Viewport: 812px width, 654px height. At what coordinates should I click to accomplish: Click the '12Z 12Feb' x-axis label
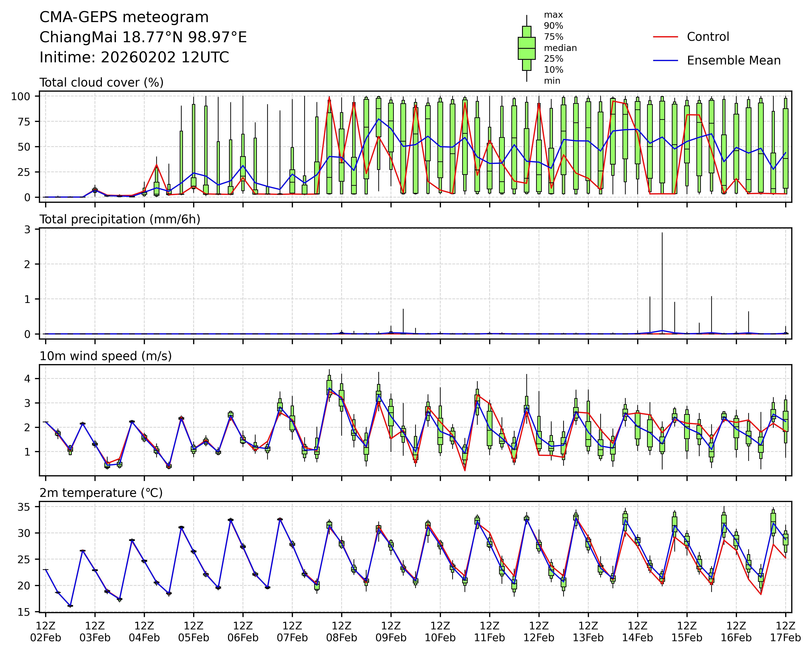pos(539,632)
